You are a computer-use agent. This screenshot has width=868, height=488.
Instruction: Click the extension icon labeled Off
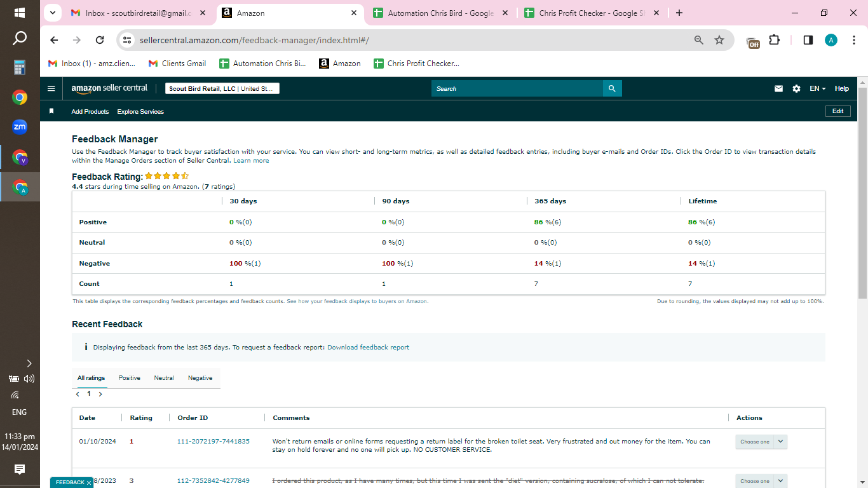point(753,42)
